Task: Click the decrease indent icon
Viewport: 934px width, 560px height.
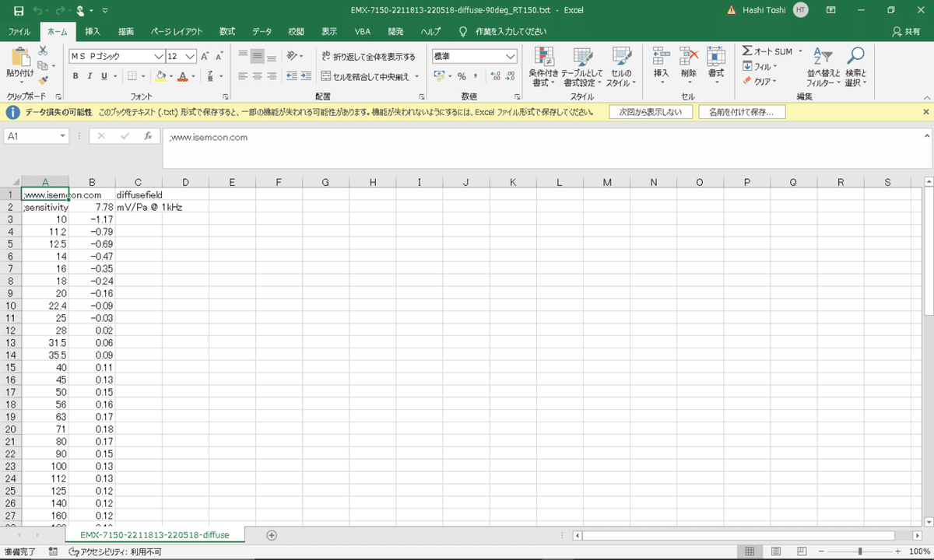Action: [x=292, y=76]
